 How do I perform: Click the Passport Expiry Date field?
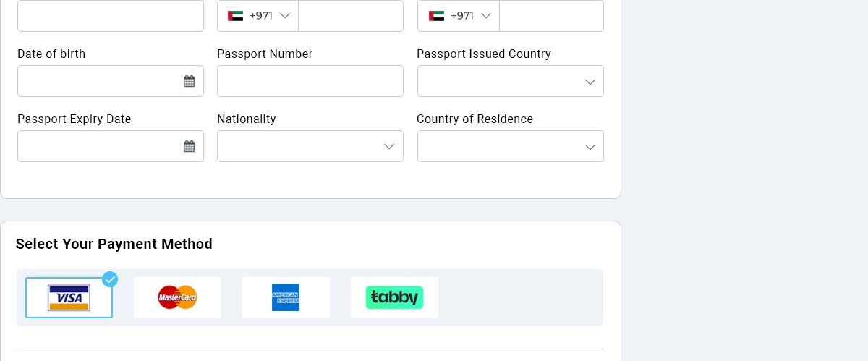(x=98, y=146)
